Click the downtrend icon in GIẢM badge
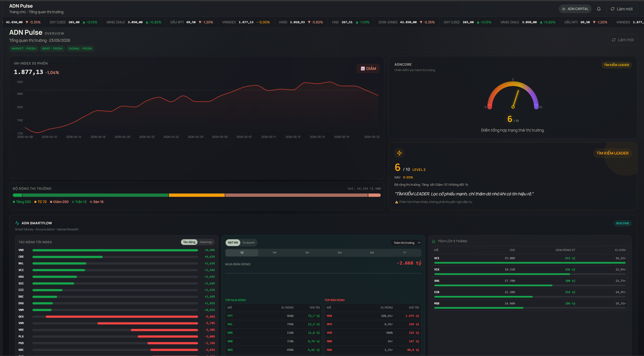This screenshot has width=644, height=356. point(363,68)
